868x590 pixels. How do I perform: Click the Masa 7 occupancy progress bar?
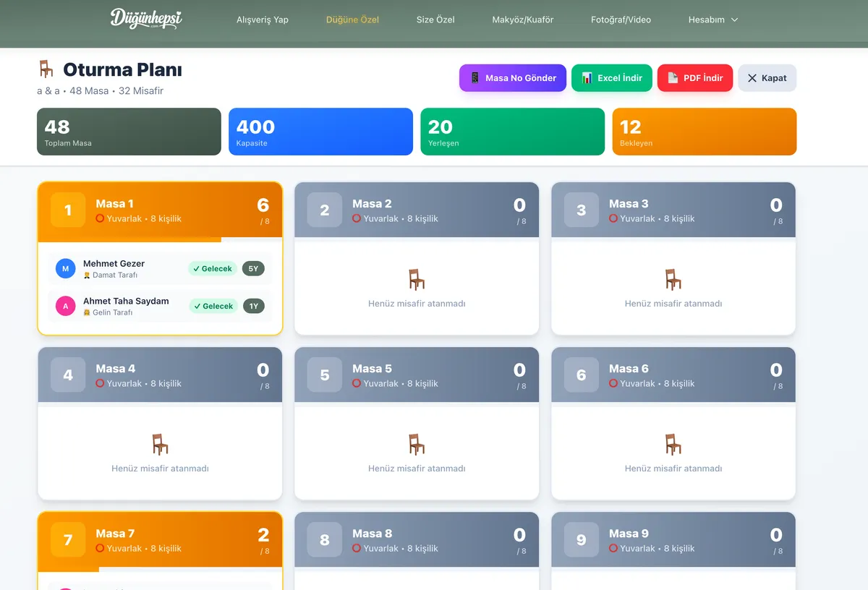tap(160, 570)
